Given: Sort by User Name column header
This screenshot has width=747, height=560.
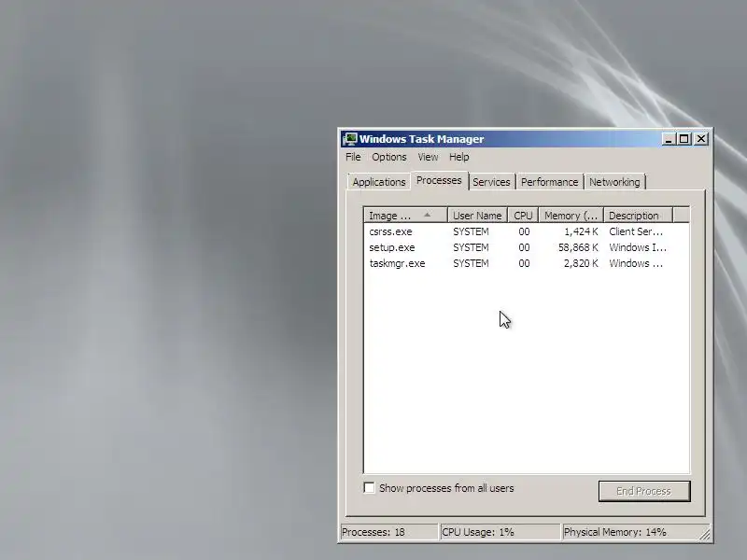Looking at the screenshot, I should pos(477,216).
